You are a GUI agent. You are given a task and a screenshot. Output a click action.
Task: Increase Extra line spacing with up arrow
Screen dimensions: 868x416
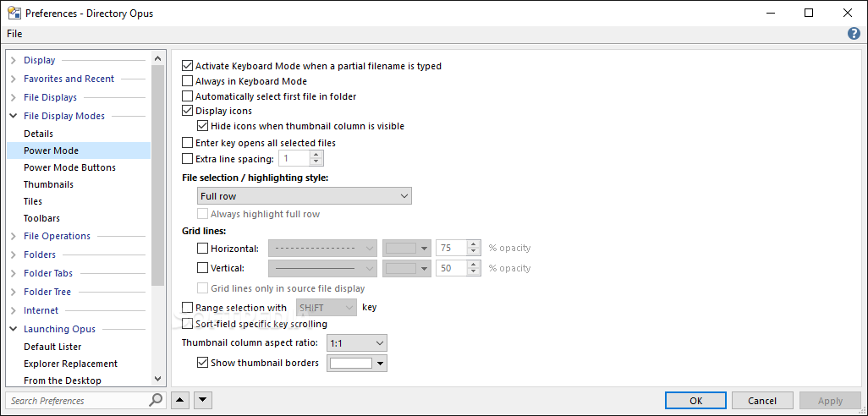pos(316,156)
